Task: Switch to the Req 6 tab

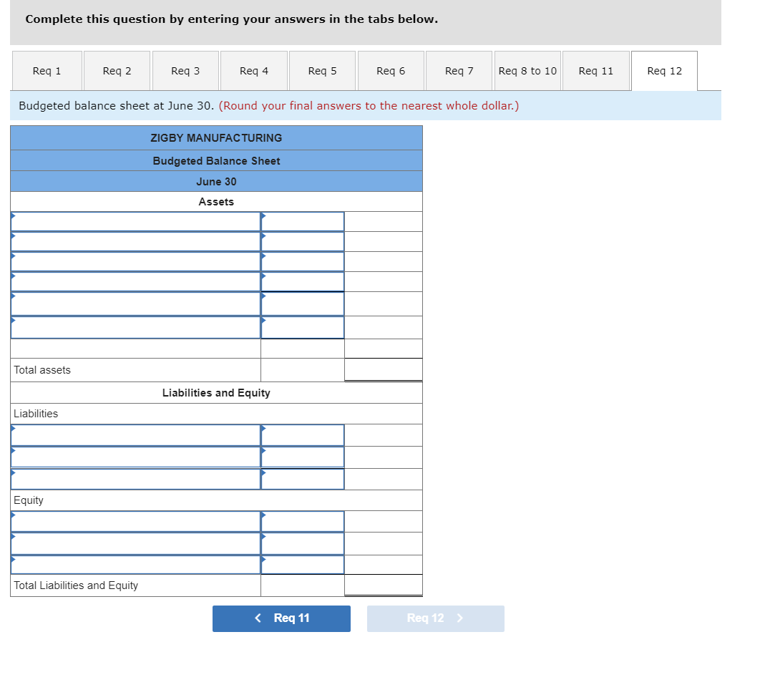Action: [391, 71]
